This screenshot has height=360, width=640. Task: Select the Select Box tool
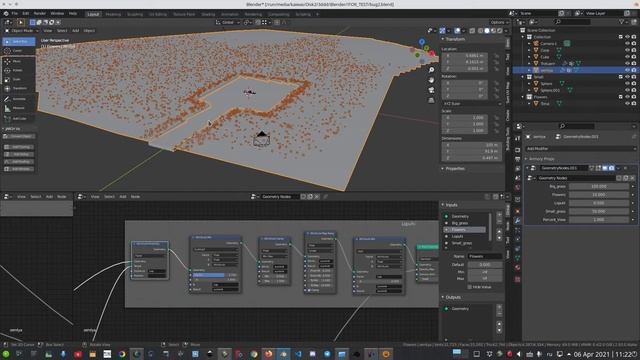(19, 42)
